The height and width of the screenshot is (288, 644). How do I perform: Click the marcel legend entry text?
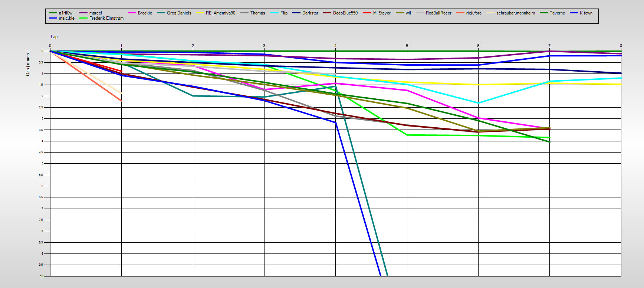point(95,13)
